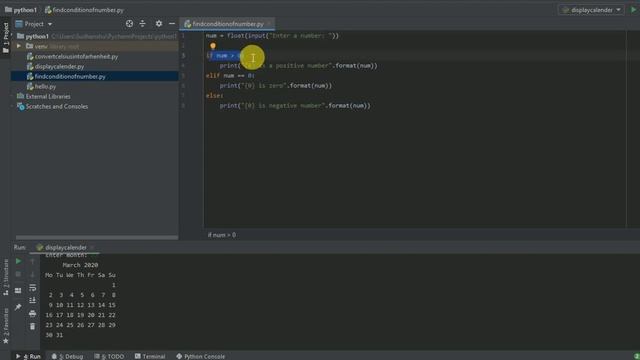Click the 'else:' code line

[215, 96]
